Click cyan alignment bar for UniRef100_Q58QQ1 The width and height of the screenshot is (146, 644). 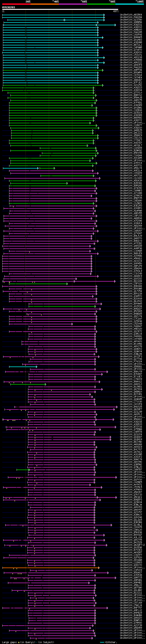point(23,366)
